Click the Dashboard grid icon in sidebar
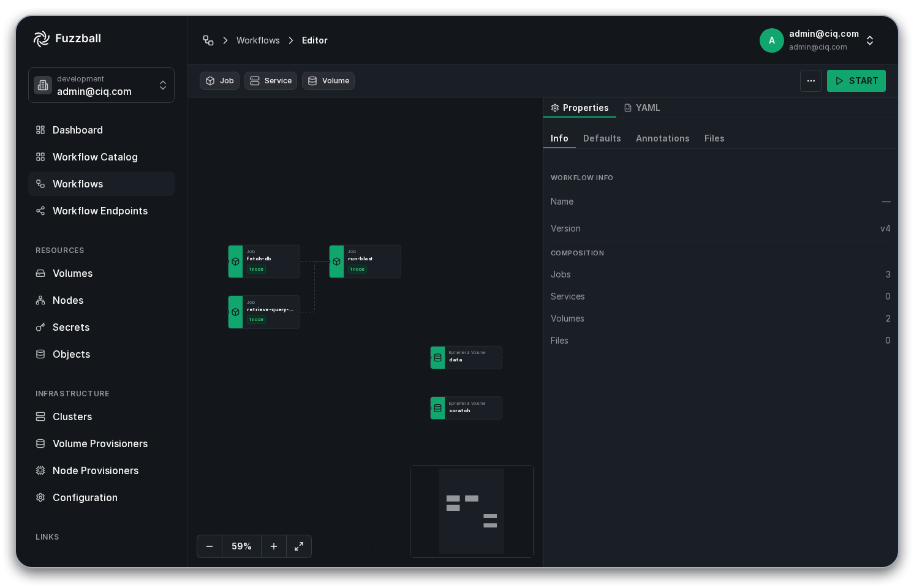914x588 pixels. tap(40, 130)
